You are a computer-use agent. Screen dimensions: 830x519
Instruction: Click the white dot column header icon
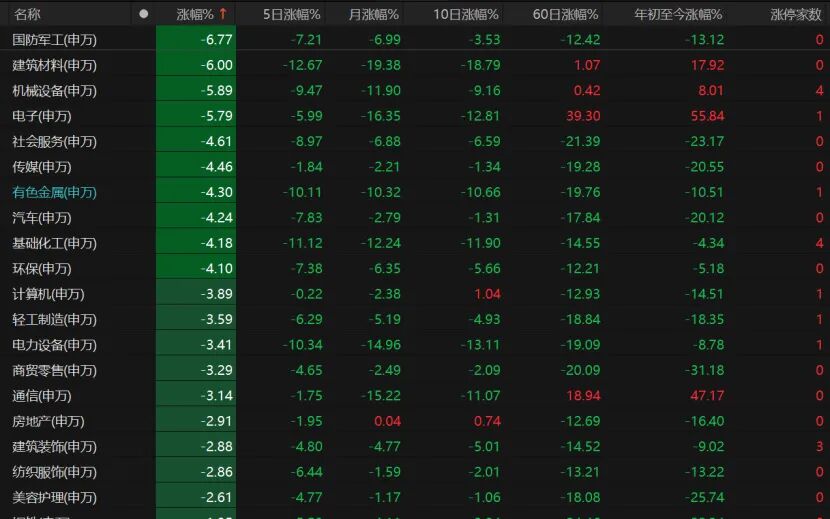[x=143, y=14]
